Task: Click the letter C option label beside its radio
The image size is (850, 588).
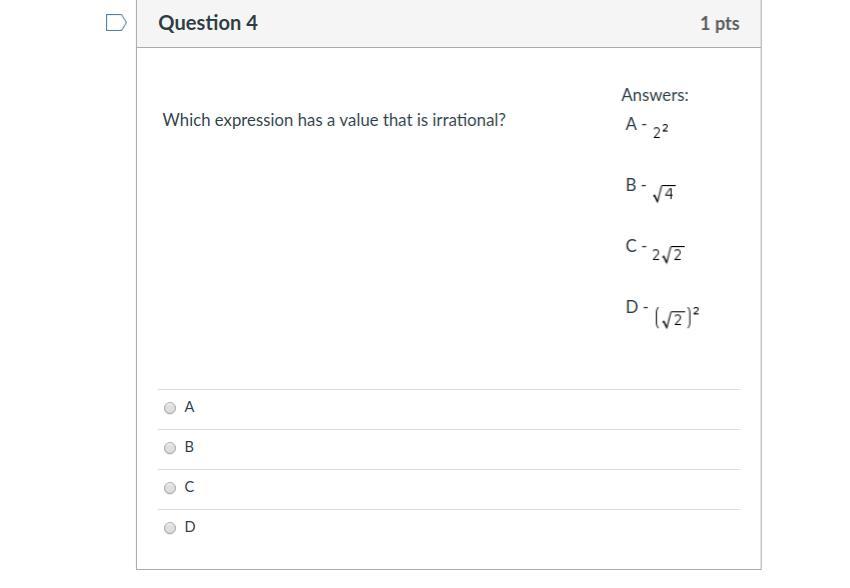Action: 190,487
